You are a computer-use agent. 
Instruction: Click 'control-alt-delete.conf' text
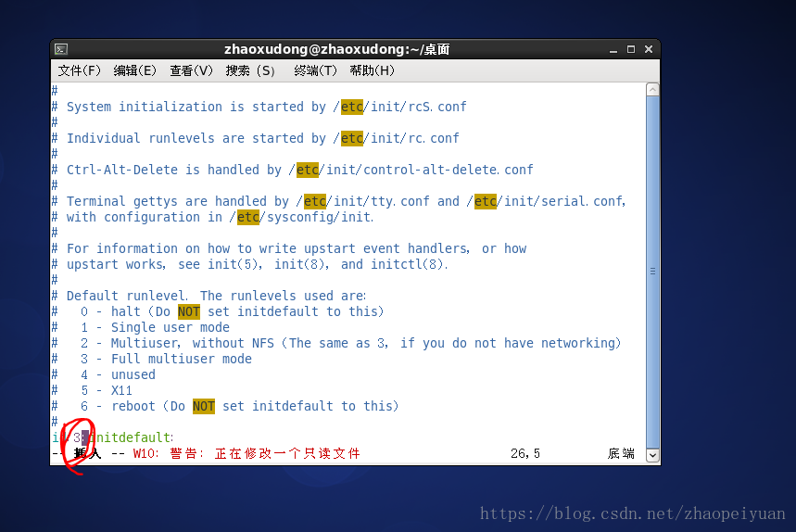tap(449, 170)
